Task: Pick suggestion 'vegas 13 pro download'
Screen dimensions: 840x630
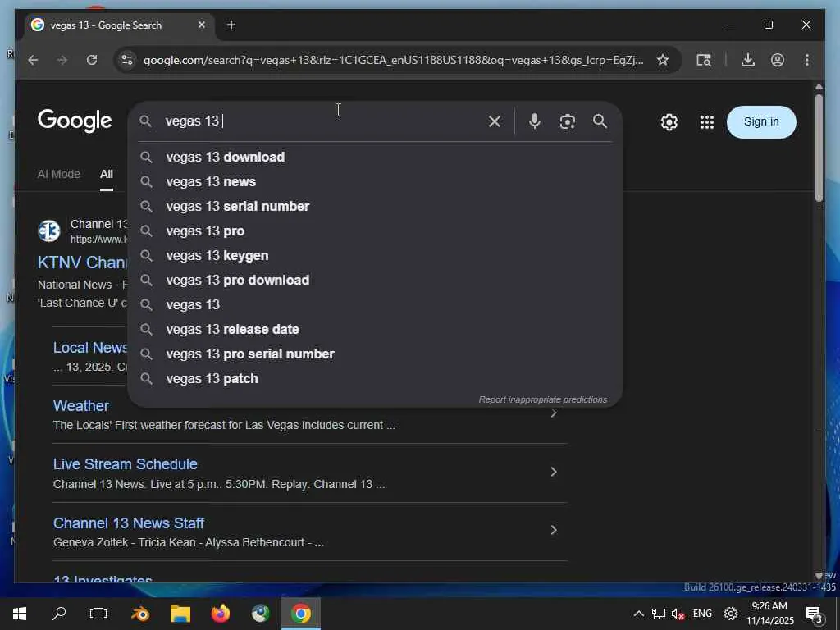Action: pos(375,281)
